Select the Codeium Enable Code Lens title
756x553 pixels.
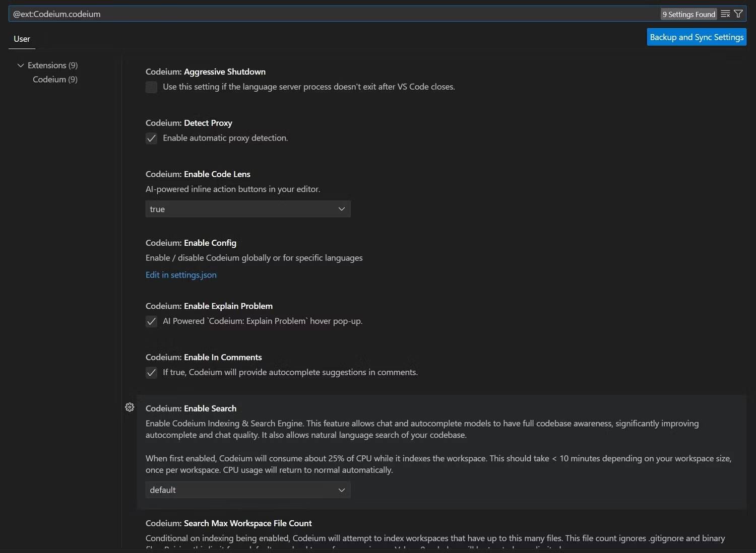198,174
